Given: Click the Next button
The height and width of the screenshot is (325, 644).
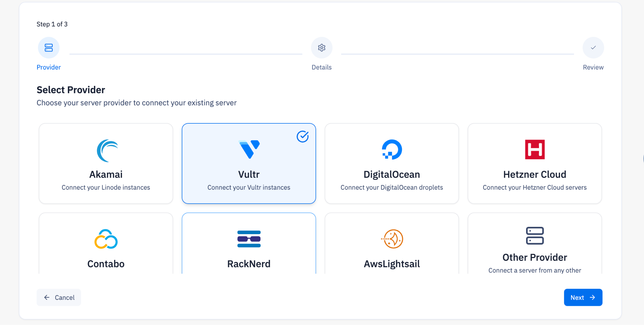Looking at the screenshot, I should coord(583,297).
